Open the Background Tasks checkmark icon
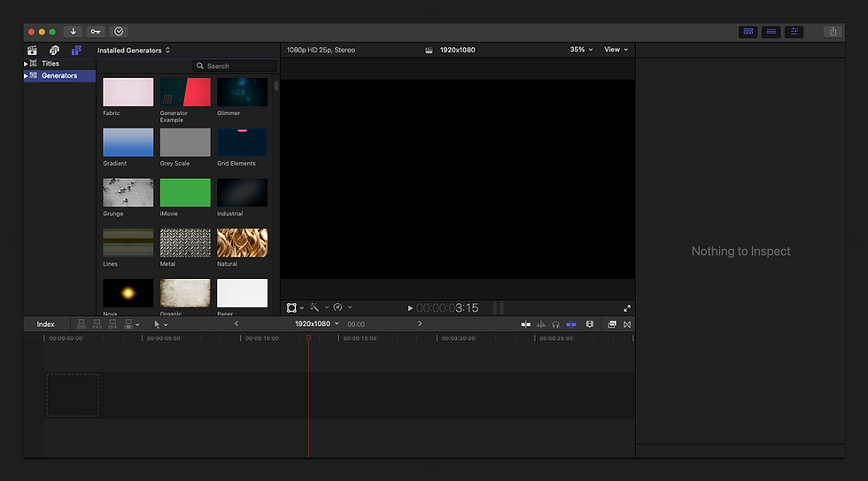868x481 pixels. [x=119, y=32]
